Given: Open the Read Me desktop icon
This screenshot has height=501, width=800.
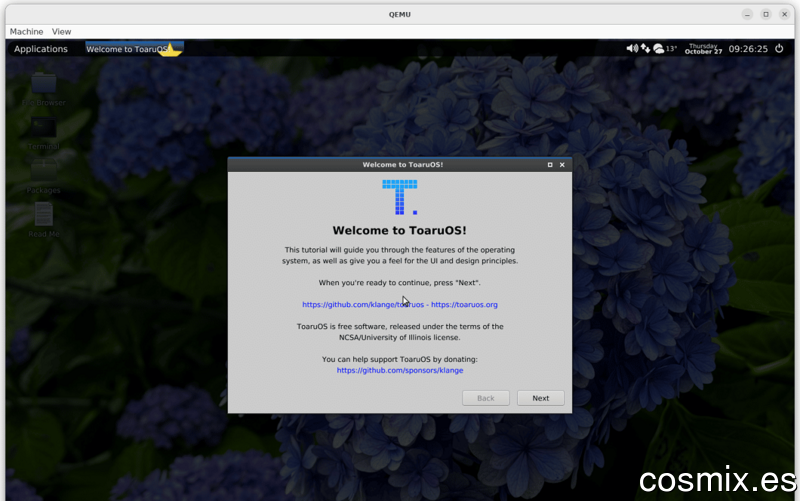Looking at the screenshot, I should [x=44, y=220].
